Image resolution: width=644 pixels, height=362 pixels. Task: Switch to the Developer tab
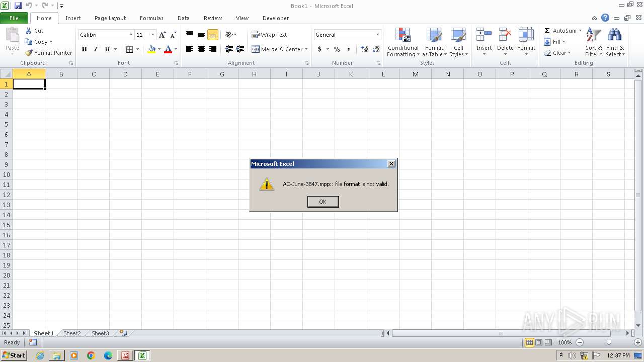pyautogui.click(x=276, y=18)
